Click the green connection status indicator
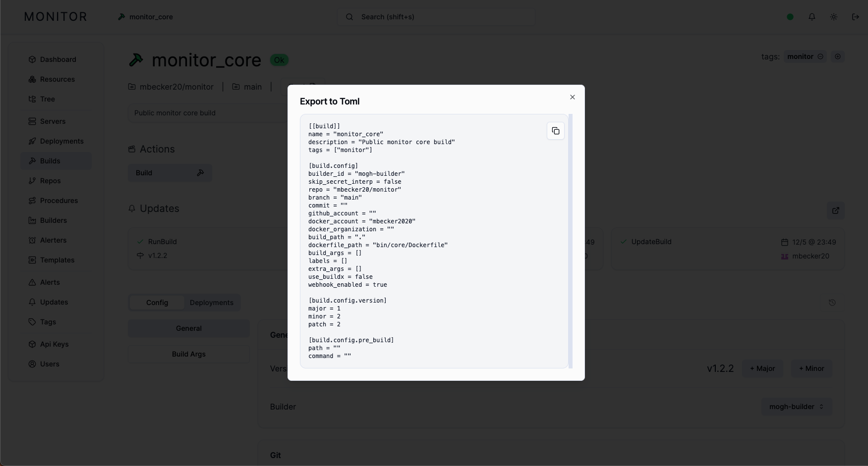 790,17
